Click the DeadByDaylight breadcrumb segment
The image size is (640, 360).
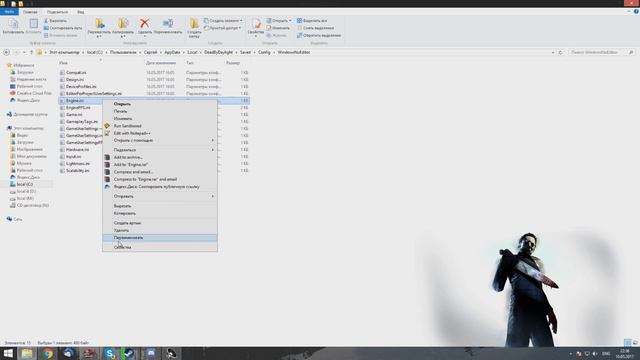(218, 52)
